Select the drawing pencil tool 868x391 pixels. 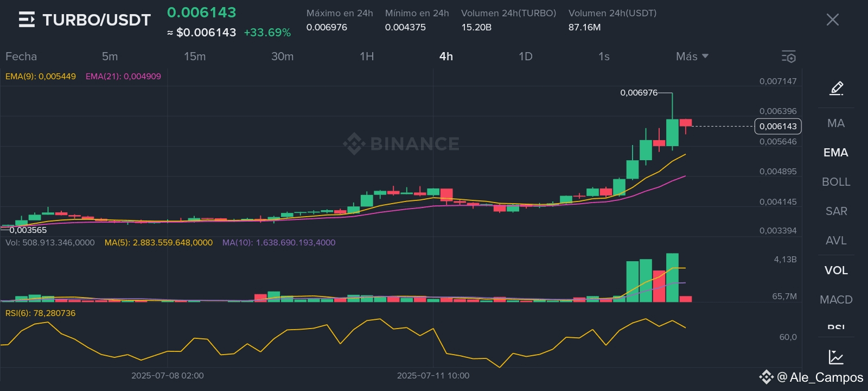836,88
